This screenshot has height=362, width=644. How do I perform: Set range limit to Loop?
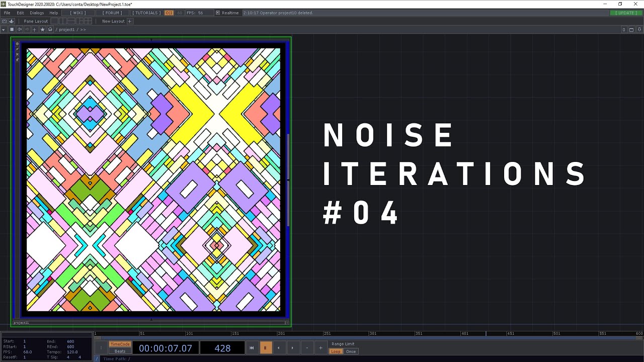pos(336,351)
